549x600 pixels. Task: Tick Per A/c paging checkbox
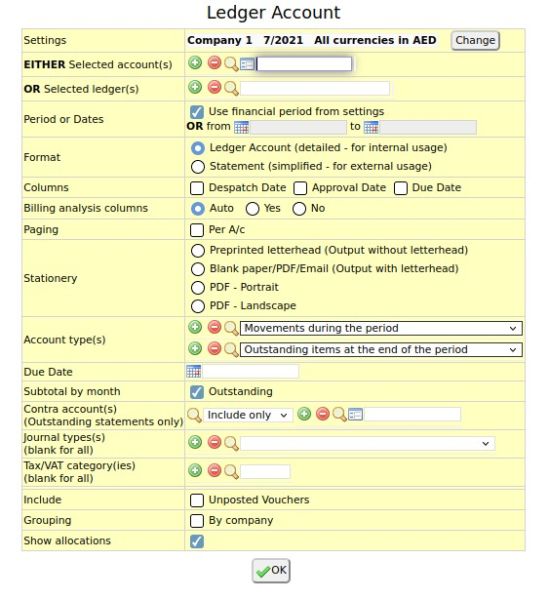197,230
